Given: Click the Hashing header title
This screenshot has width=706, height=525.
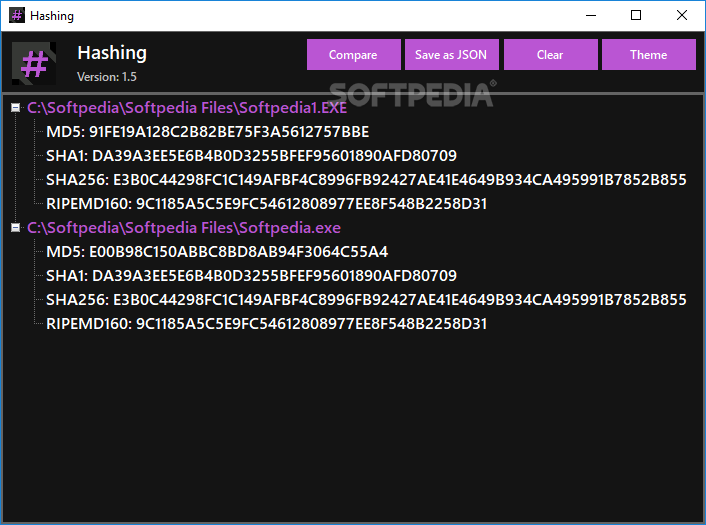Looking at the screenshot, I should [112, 53].
